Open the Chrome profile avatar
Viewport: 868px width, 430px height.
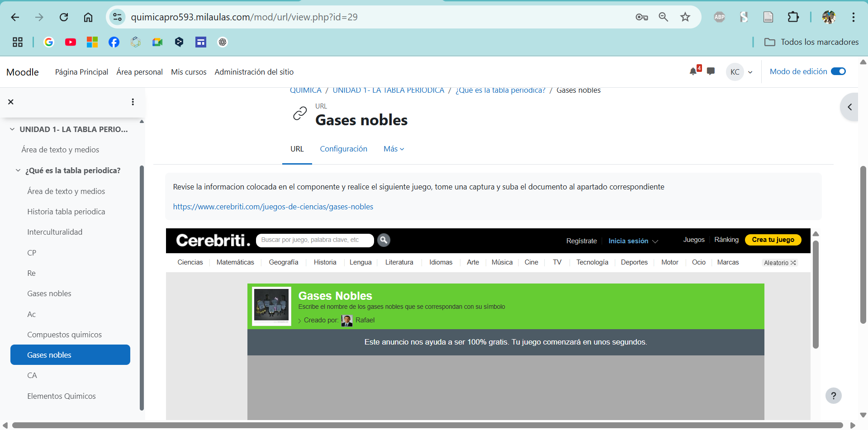click(829, 17)
